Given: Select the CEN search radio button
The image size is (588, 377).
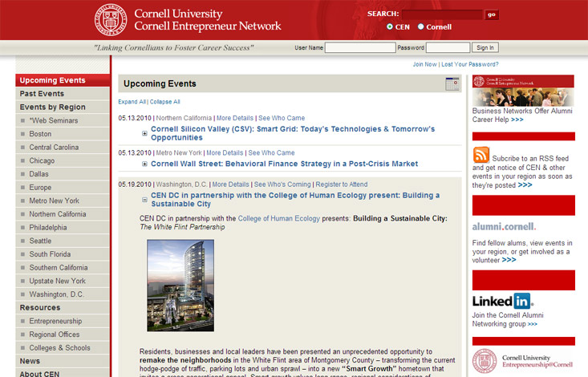Looking at the screenshot, I should point(390,26).
